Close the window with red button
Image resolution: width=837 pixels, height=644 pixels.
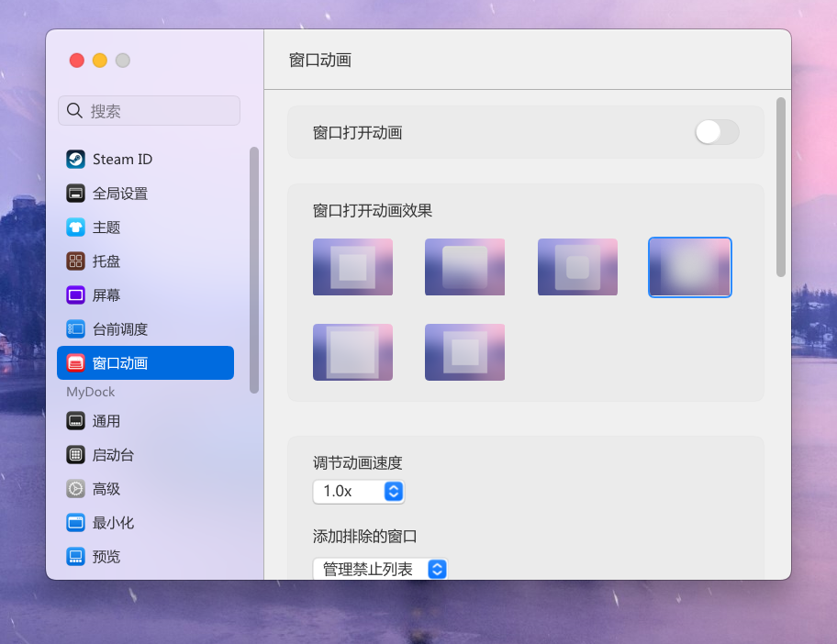(x=77, y=61)
